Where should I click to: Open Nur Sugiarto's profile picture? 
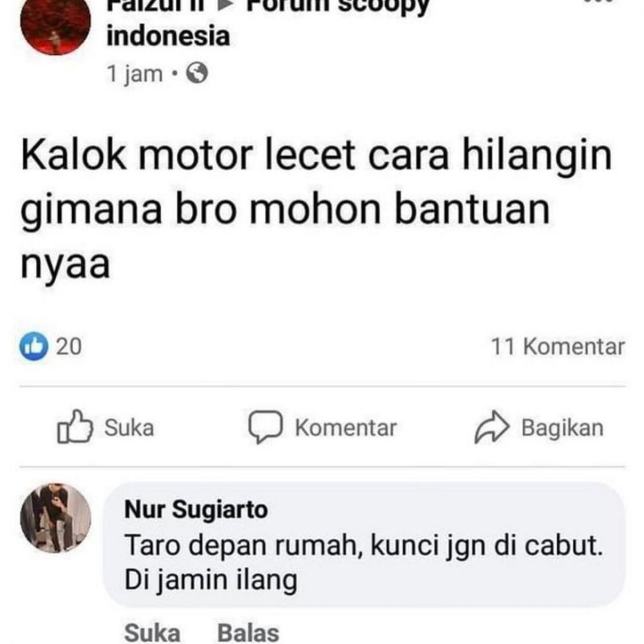55,518
